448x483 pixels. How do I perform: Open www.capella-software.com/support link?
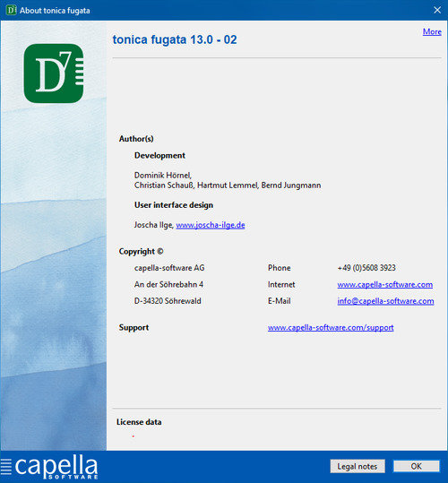pyautogui.click(x=331, y=327)
